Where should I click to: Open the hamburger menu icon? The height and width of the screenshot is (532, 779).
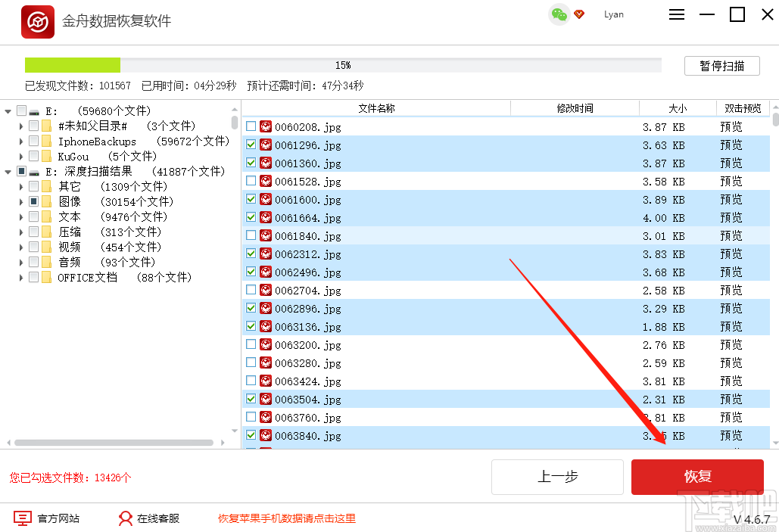click(677, 14)
